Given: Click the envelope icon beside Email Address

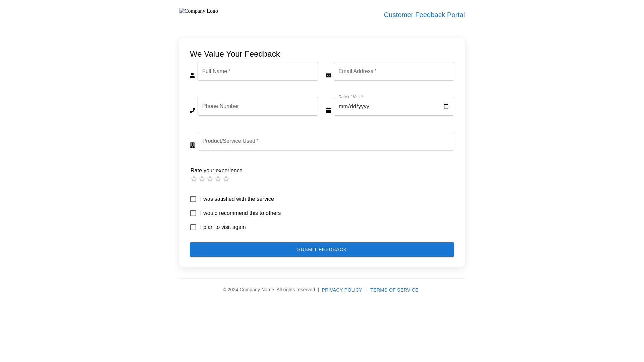Looking at the screenshot, I should [328, 75].
